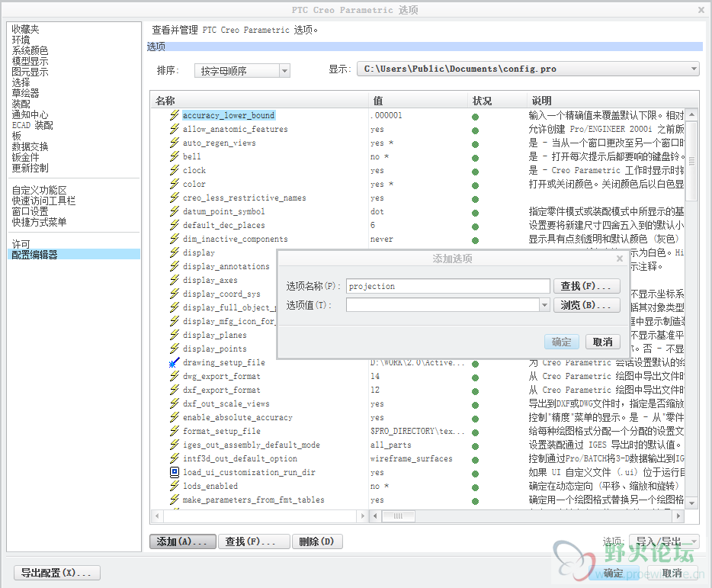Click lightning icon beside display_planes
The image size is (712, 588).
(x=175, y=335)
